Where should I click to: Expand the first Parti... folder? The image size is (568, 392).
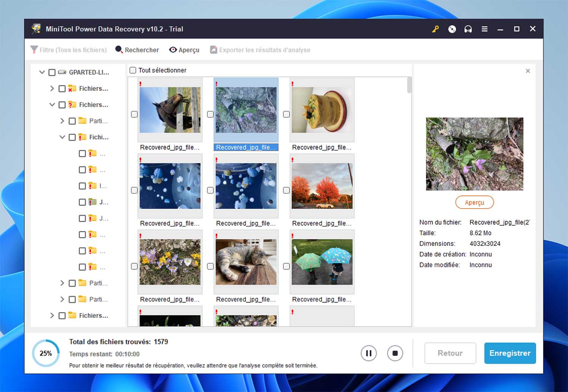click(x=62, y=121)
